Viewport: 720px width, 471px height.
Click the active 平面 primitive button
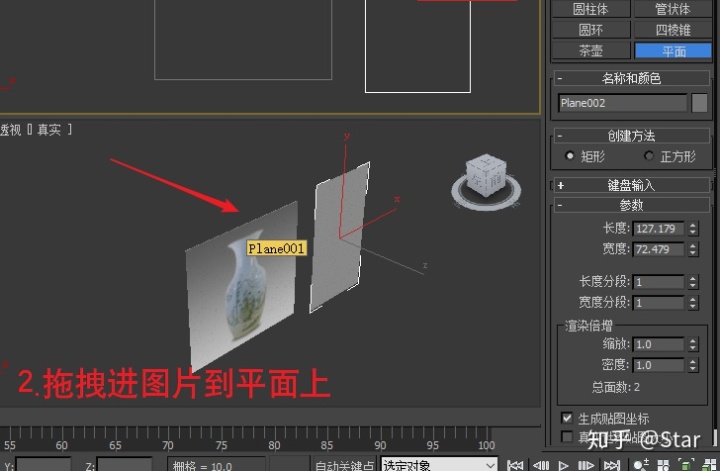[673, 50]
